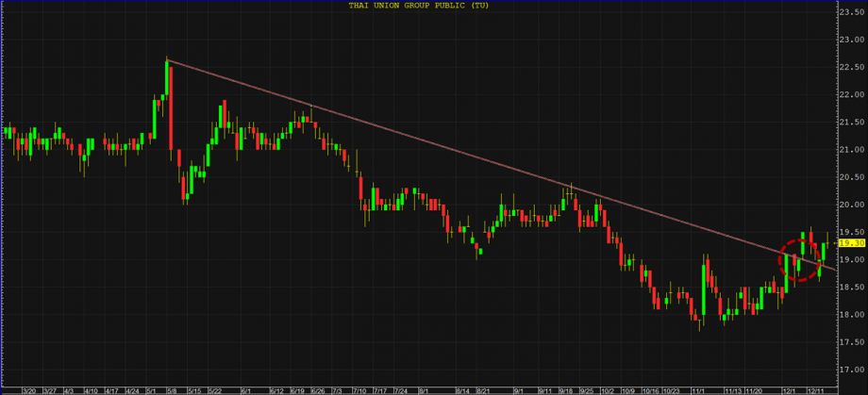
Task: Select the 22.00 price axis label
Action: [x=852, y=122]
